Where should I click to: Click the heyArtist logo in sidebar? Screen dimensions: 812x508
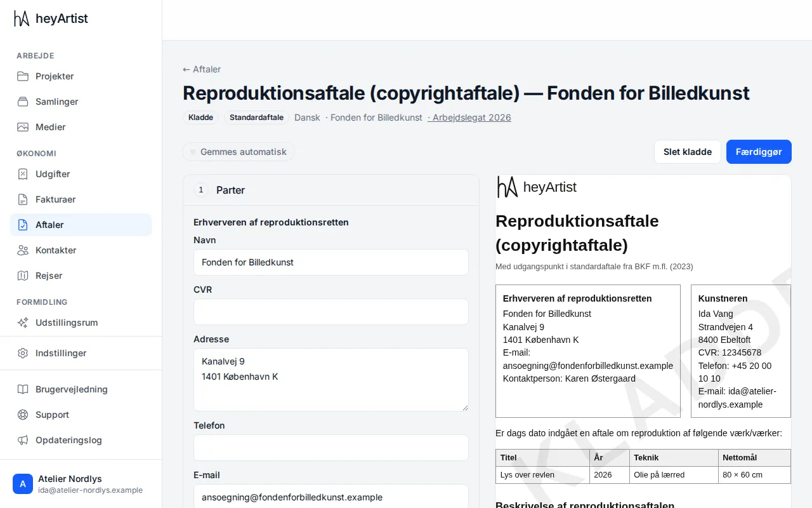(51, 19)
